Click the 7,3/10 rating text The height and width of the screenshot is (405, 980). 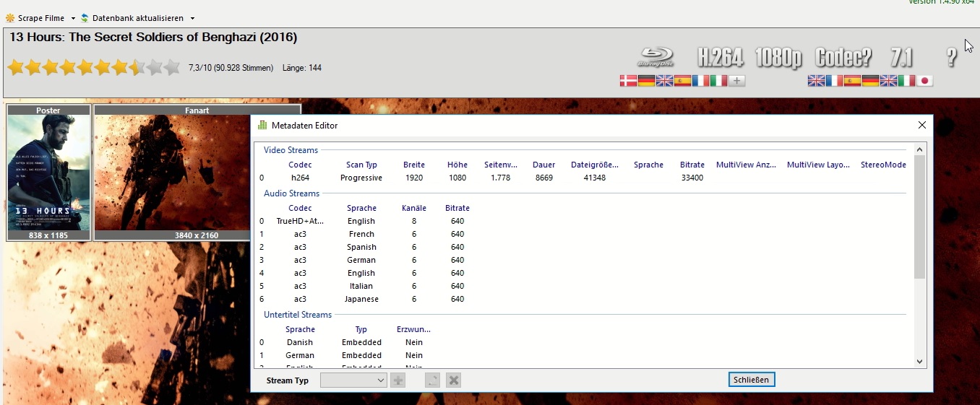point(231,68)
